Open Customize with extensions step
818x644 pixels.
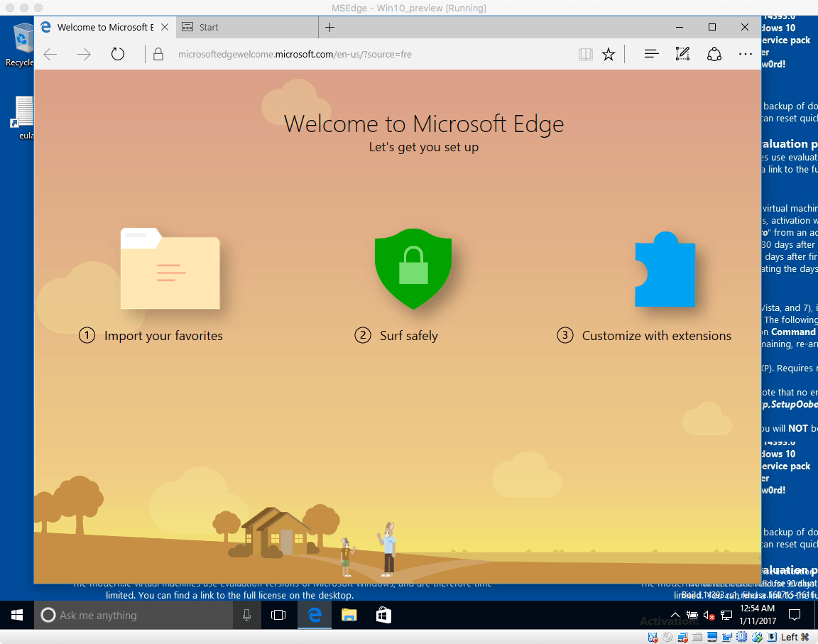(x=644, y=335)
